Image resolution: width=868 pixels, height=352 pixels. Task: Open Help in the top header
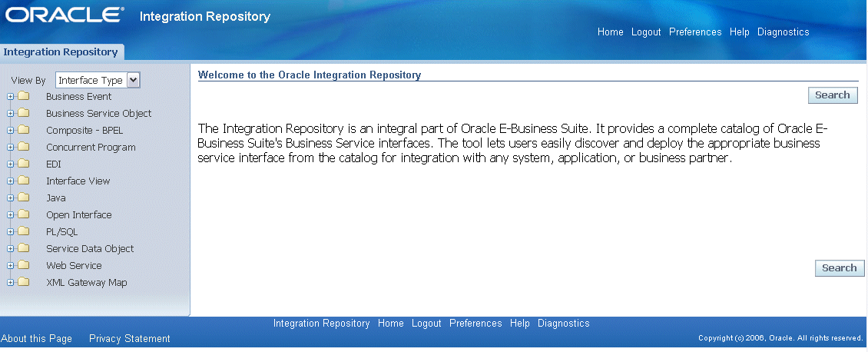[x=740, y=32]
